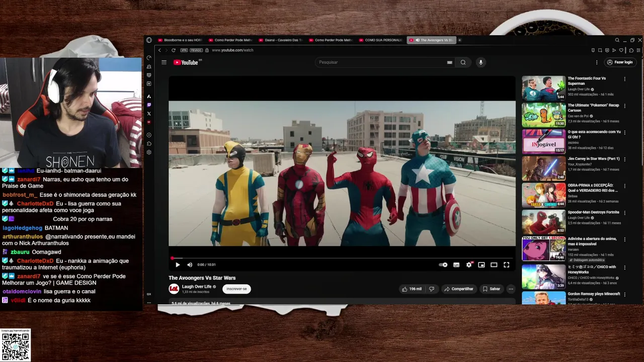Open YouTube hamburger guide menu
This screenshot has height=362, width=644.
(x=164, y=62)
